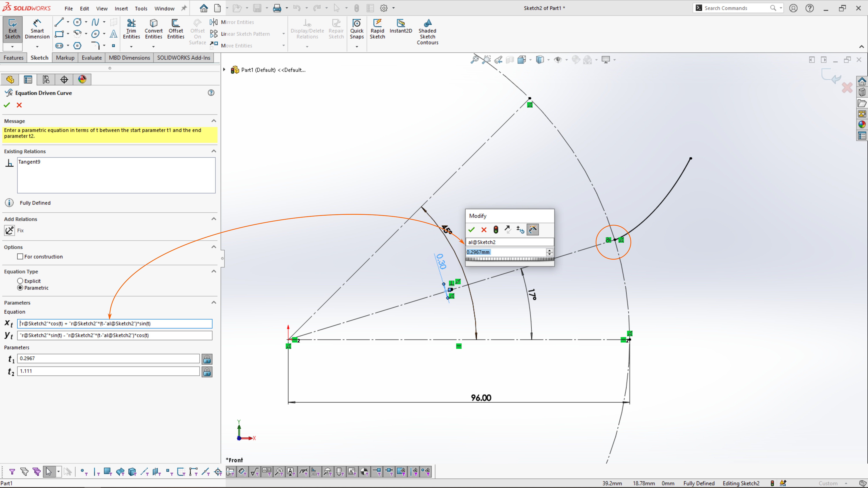Confirm the Modify dialog value
Viewport: 868px width, 488px height.
point(471,230)
